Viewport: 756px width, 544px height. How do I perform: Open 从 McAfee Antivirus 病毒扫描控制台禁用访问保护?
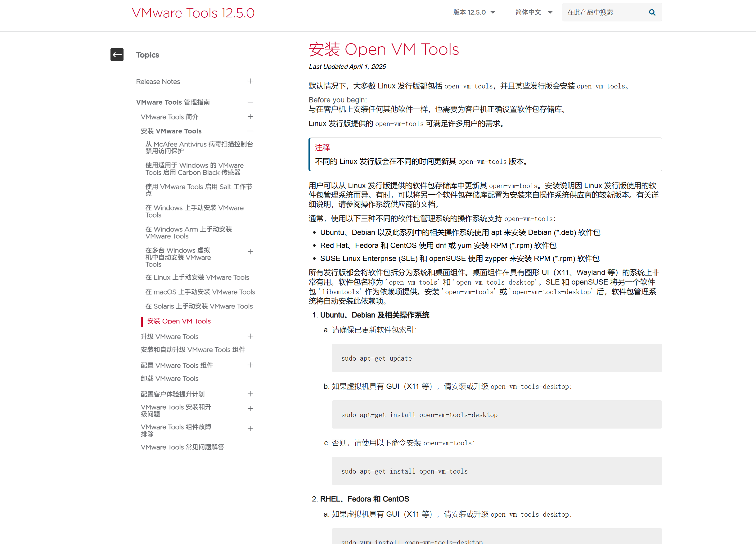click(x=199, y=147)
